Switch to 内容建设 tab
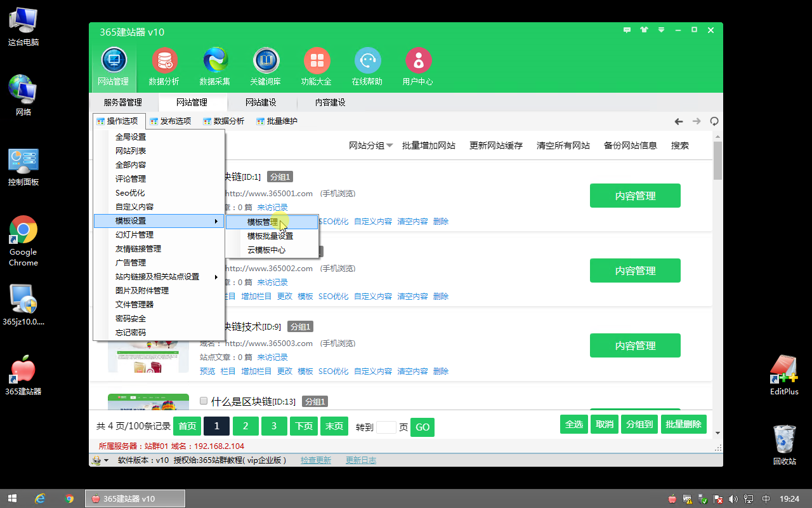Viewport: 812px width, 508px height. [x=331, y=102]
